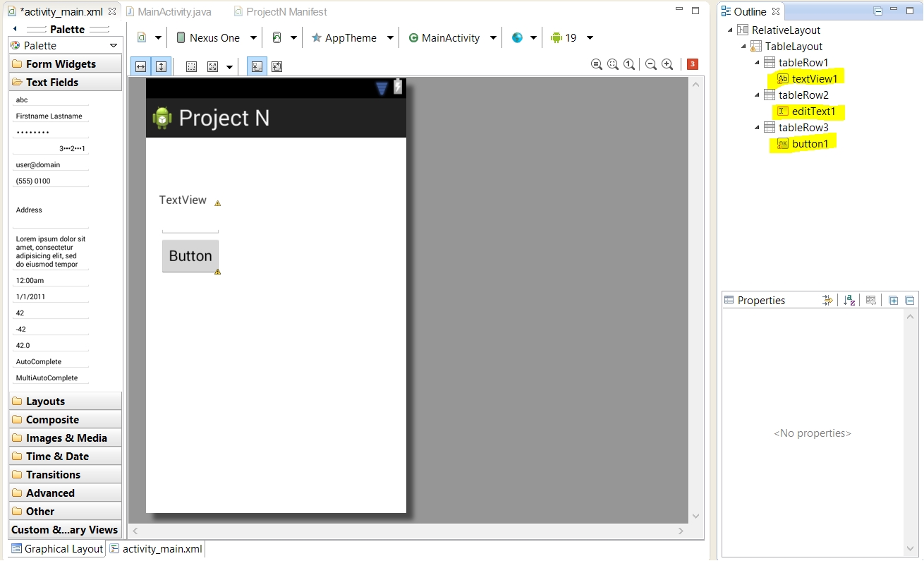
Task: Open the Palette options dropdown
Action: (x=114, y=46)
